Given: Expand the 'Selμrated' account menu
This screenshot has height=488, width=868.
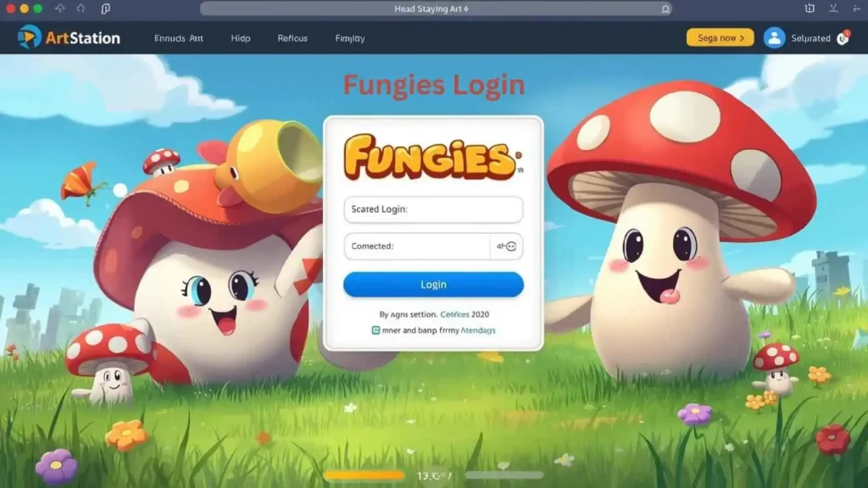Looking at the screenshot, I should click(x=810, y=37).
